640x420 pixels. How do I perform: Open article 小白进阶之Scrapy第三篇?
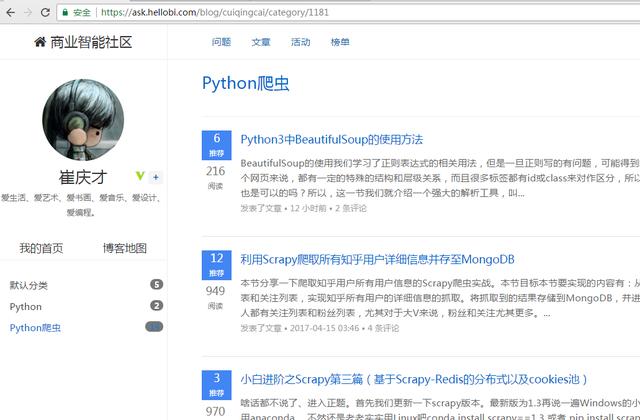point(414,380)
